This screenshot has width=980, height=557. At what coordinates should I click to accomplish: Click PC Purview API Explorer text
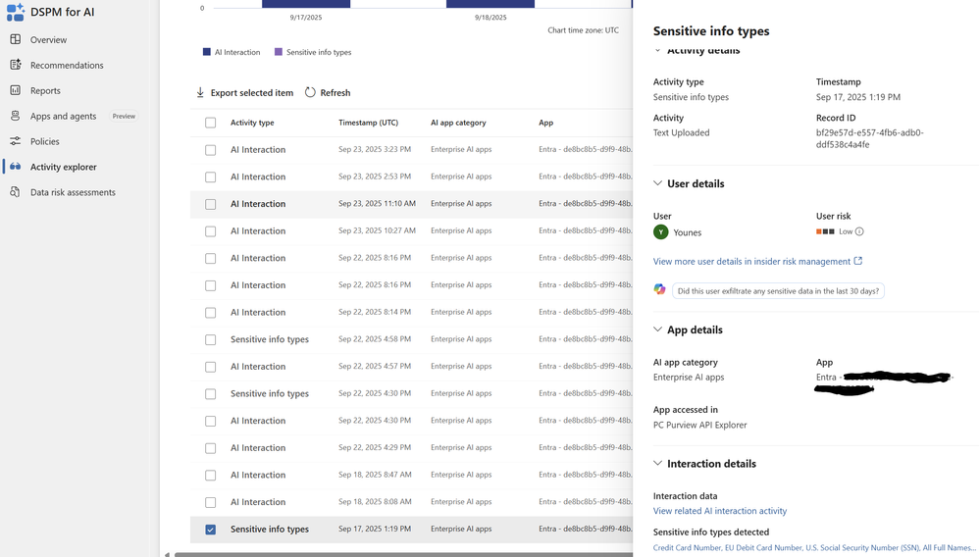700,425
